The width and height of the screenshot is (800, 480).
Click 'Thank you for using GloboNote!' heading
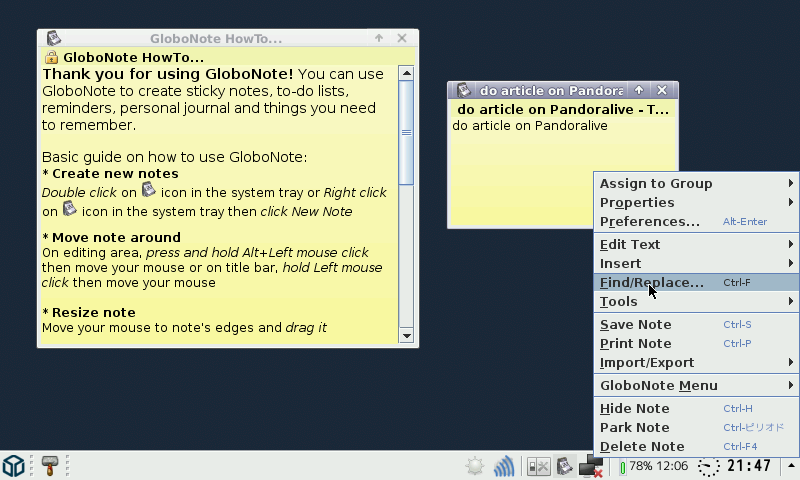click(x=168, y=74)
